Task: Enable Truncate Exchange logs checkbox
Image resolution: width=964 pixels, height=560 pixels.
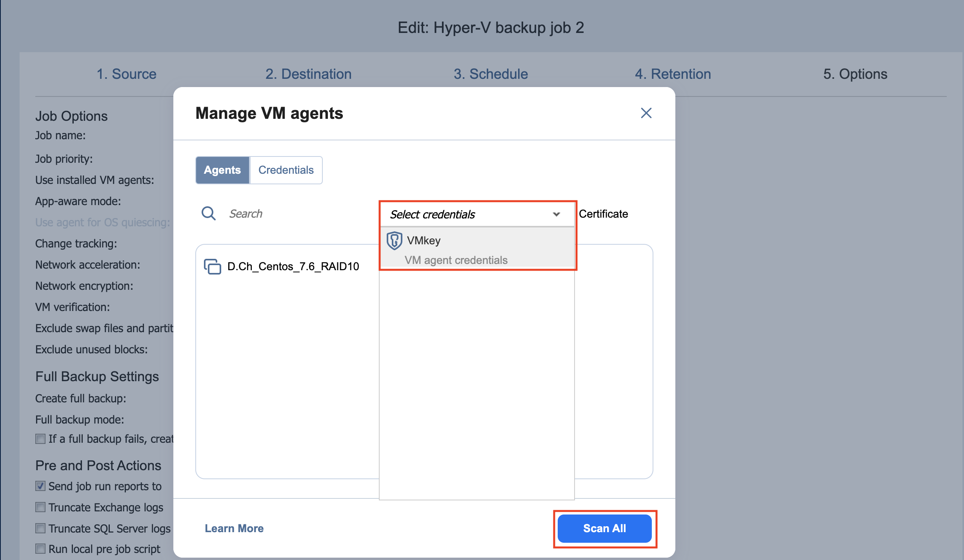Action: [x=40, y=507]
